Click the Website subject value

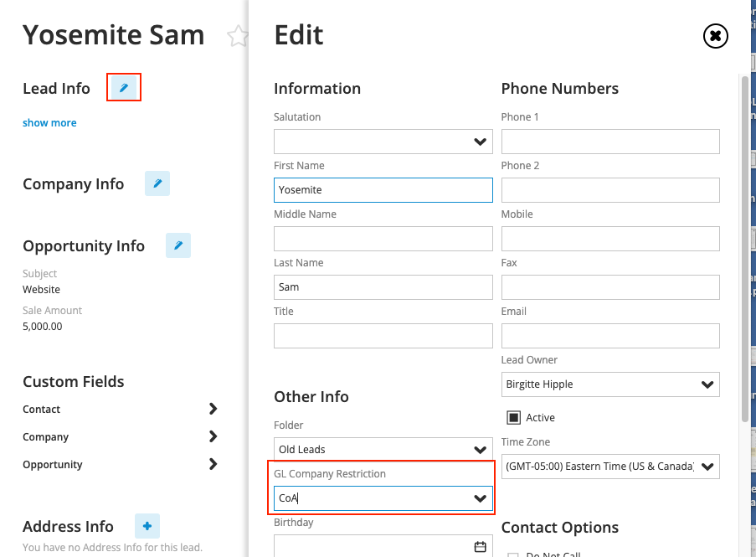42,289
